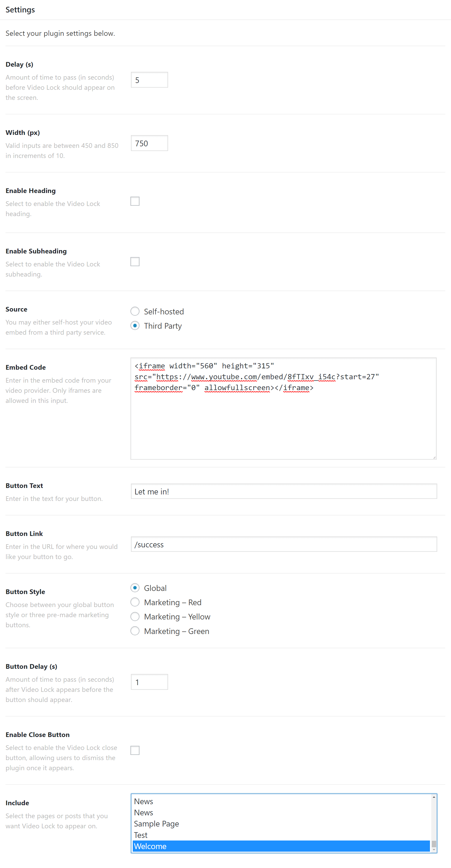Deselect Welcome in the Include list
The image size is (451, 868).
click(150, 846)
